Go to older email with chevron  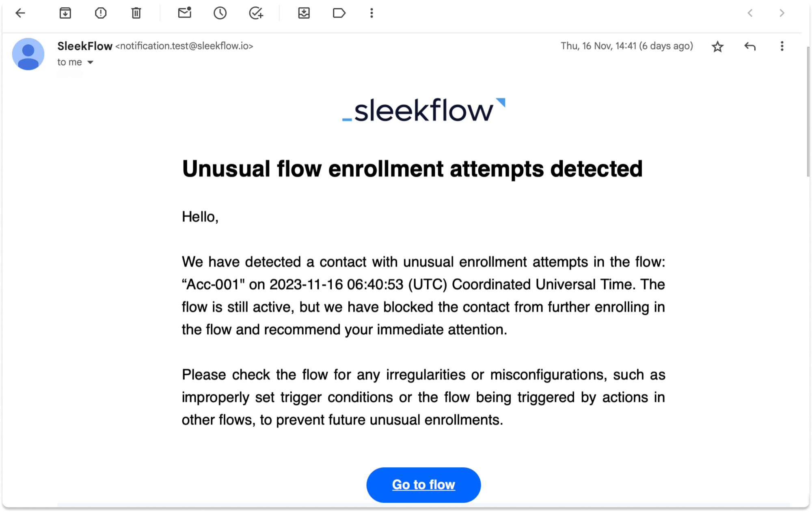pyautogui.click(x=782, y=13)
